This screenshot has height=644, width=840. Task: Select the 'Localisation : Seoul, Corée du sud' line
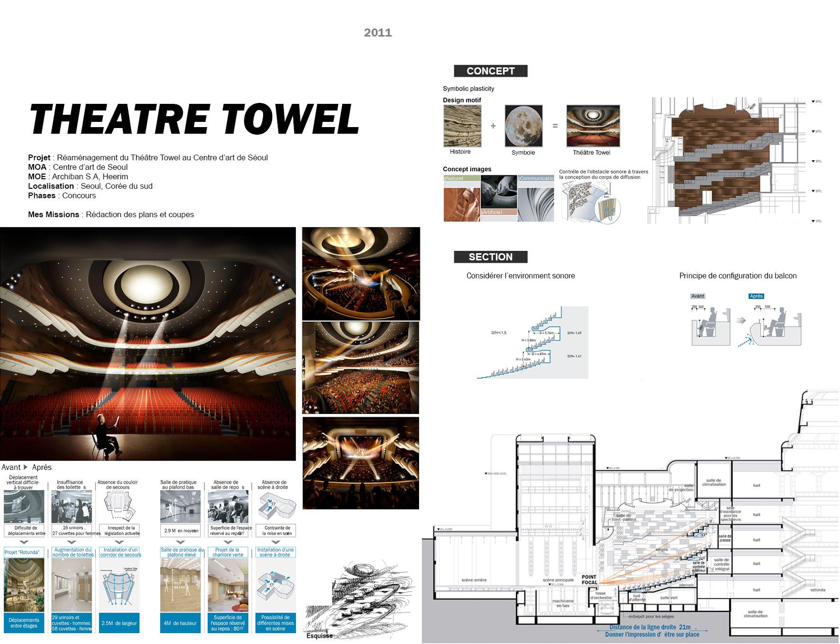[x=90, y=186]
